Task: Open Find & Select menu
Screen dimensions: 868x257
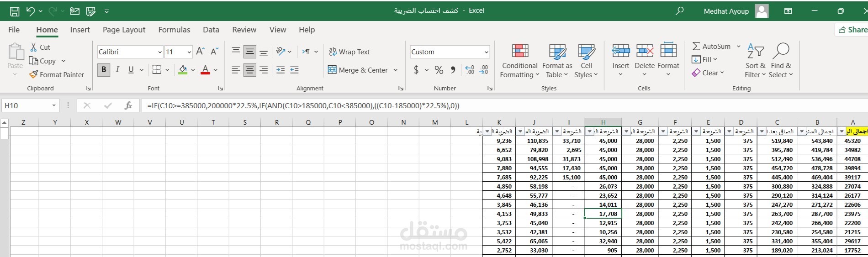Action: tap(781, 60)
